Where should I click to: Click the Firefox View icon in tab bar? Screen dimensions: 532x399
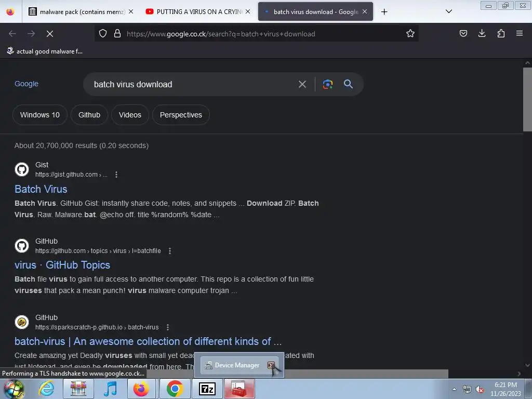click(10, 11)
